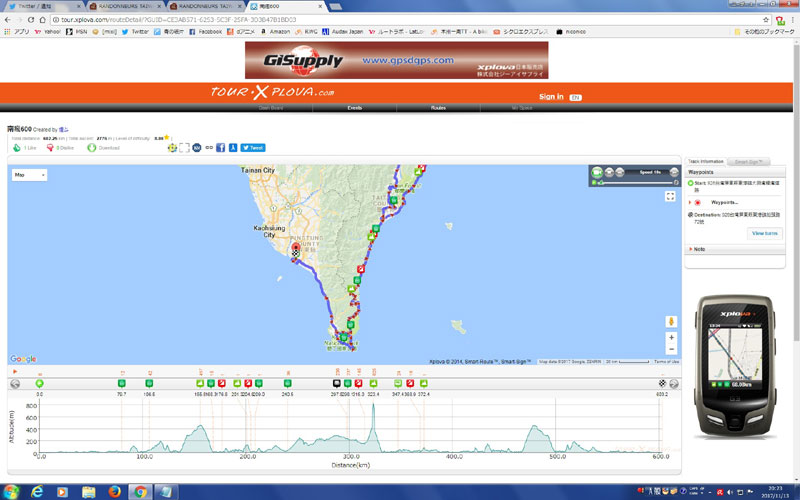This screenshot has width=800, height=500.
Task: Click the round dark blue share icon
Action: coord(196,147)
